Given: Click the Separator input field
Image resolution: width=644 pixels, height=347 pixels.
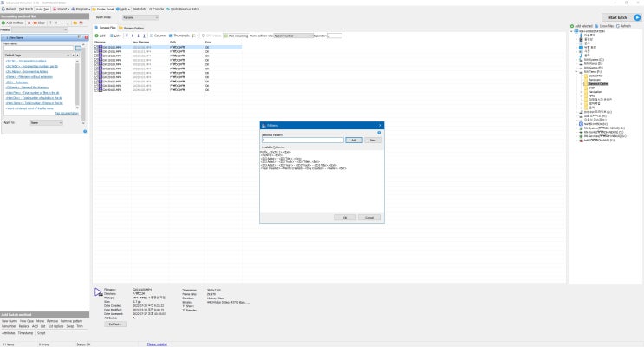Looking at the screenshot, I should point(335,36).
